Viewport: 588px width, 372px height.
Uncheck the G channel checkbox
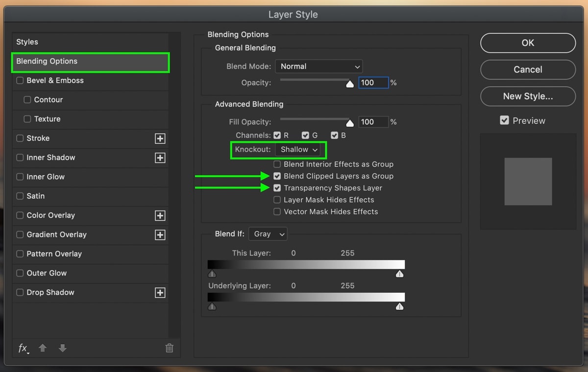(x=306, y=135)
